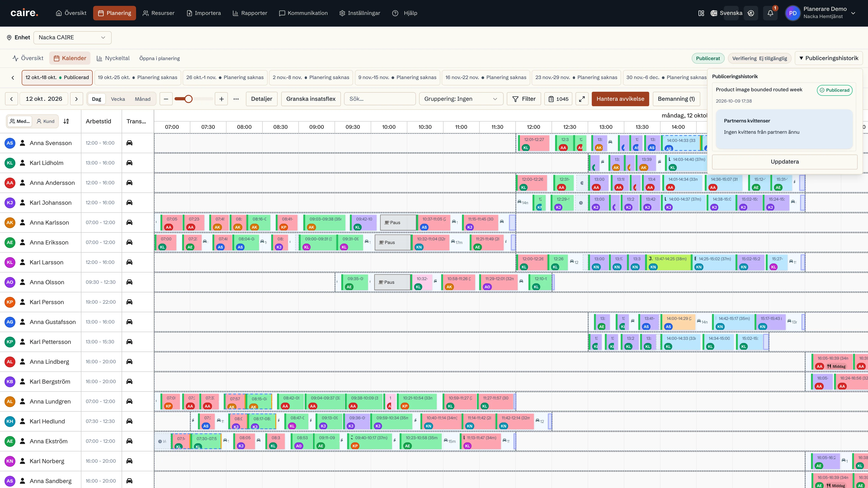Open Rapporter in top navigation

point(250,13)
